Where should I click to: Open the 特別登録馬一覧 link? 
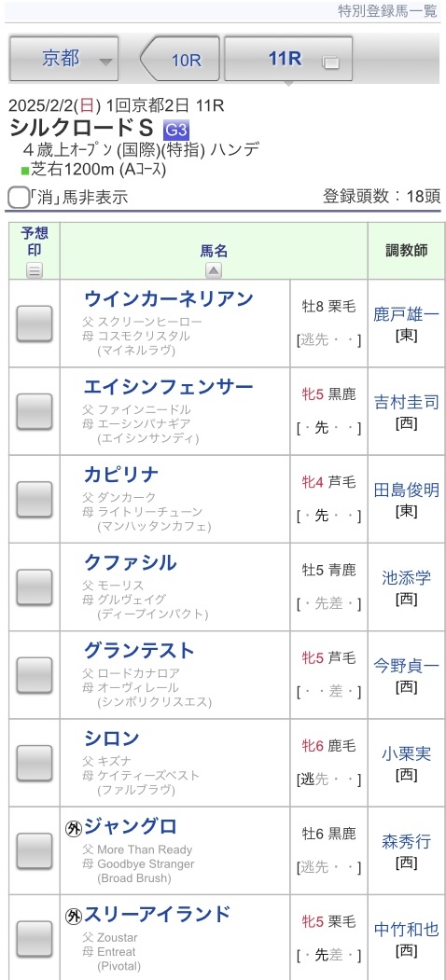(x=388, y=11)
